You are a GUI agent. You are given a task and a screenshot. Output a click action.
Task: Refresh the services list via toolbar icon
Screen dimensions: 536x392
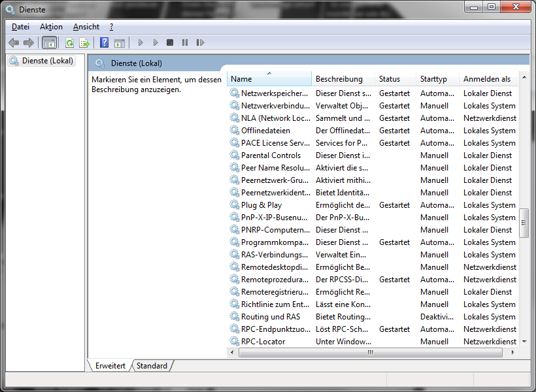69,42
